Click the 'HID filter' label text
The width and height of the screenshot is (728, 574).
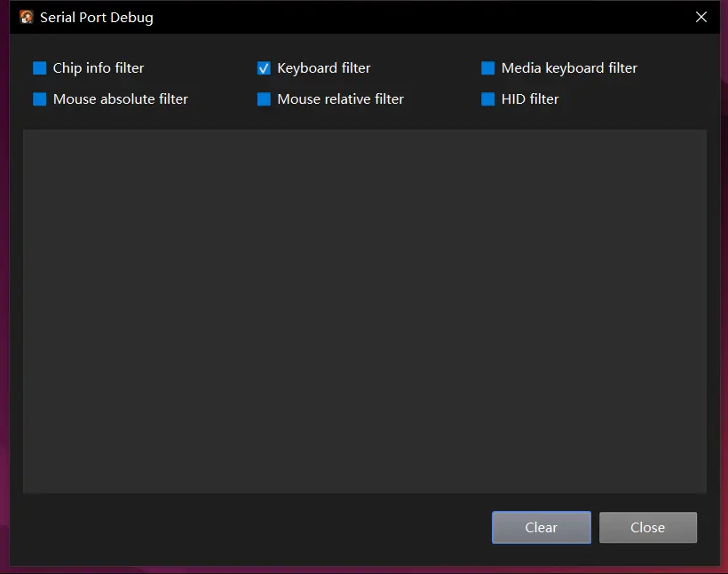(x=530, y=99)
